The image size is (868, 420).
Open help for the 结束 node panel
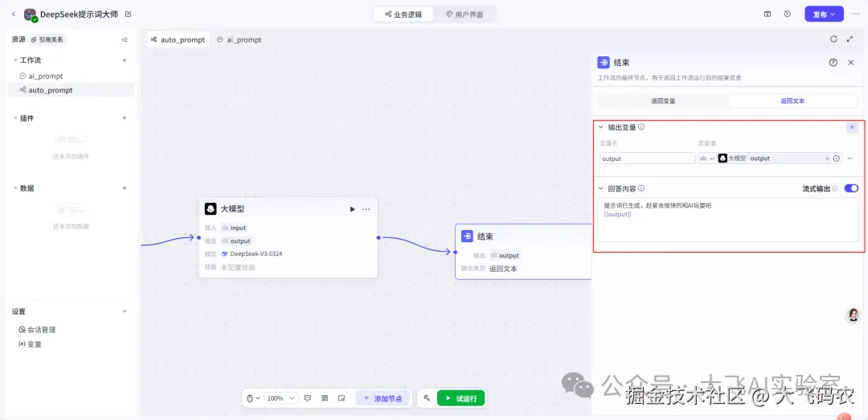833,63
